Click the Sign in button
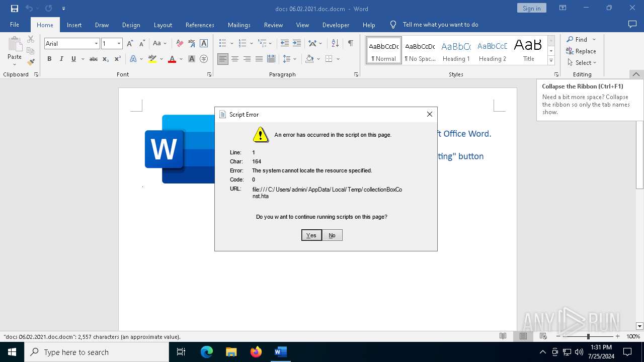This screenshot has width=644, height=362. point(531,8)
